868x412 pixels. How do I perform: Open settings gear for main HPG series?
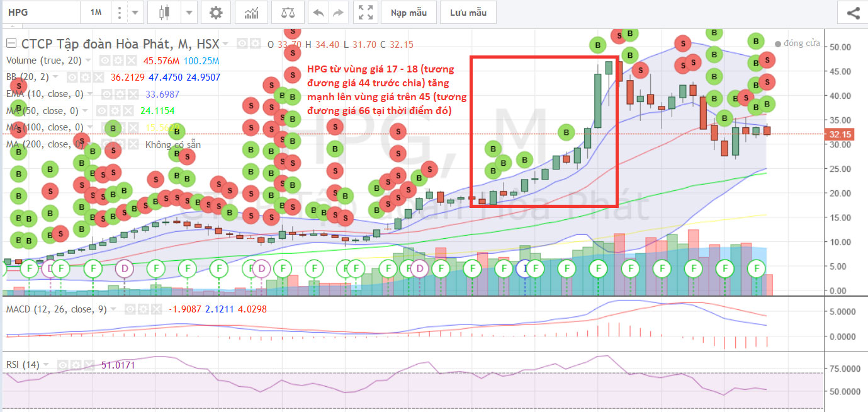point(256,43)
